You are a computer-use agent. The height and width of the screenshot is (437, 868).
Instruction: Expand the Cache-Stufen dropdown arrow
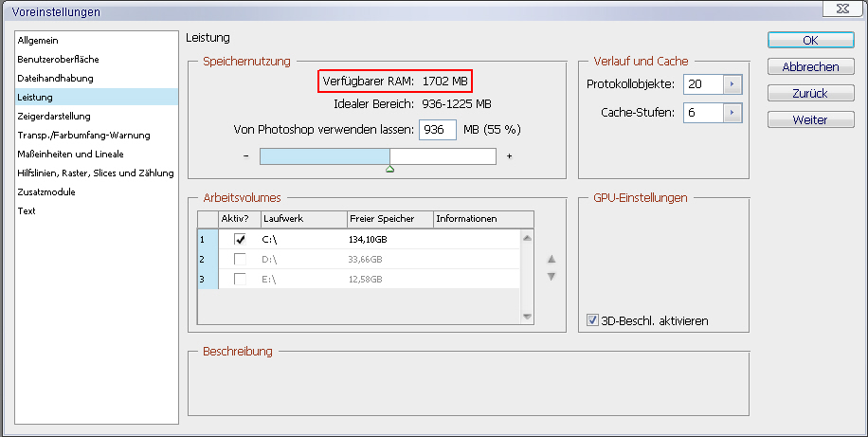[x=731, y=113]
